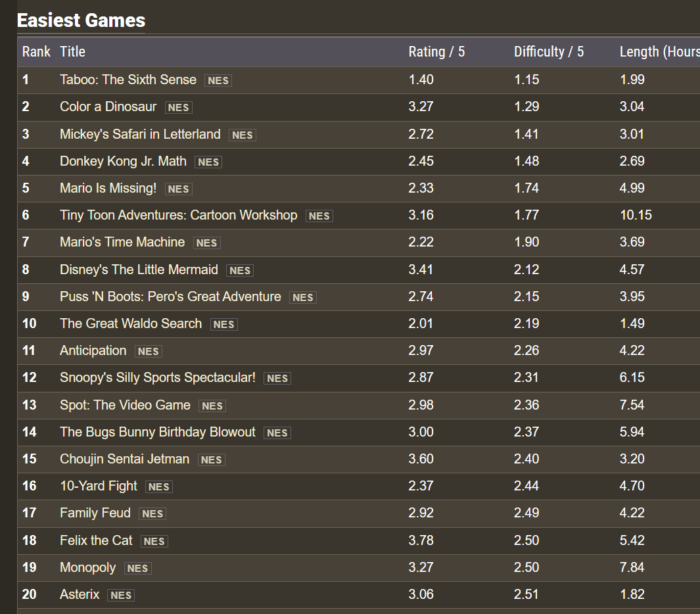700x614 pixels.
Task: Sort the table by Rank column header
Action: (36, 51)
